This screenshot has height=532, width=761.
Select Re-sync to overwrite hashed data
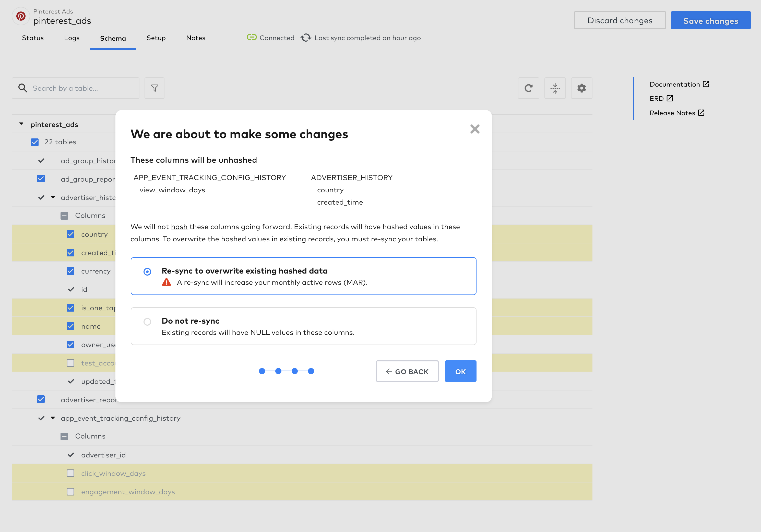(147, 272)
